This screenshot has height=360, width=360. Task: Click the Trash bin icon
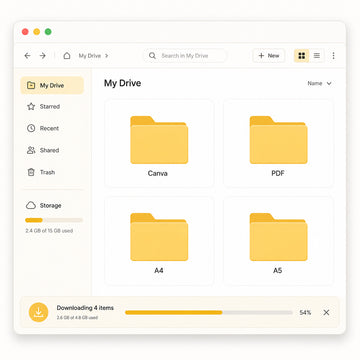coord(31,172)
